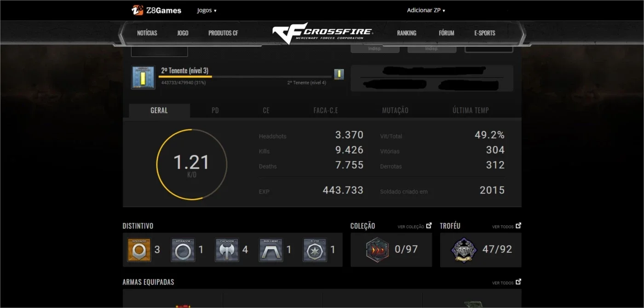This screenshot has width=644, height=308.
Task: Open the Jogo menu item
Action: [x=183, y=33]
